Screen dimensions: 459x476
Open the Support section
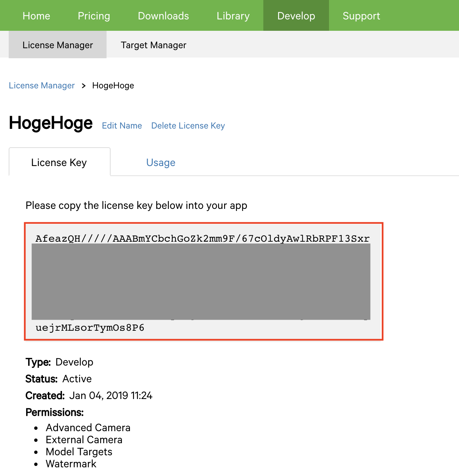pos(361,16)
